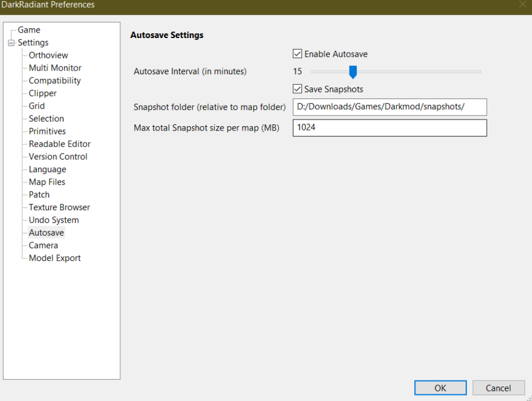Switch to Camera settings

point(43,245)
